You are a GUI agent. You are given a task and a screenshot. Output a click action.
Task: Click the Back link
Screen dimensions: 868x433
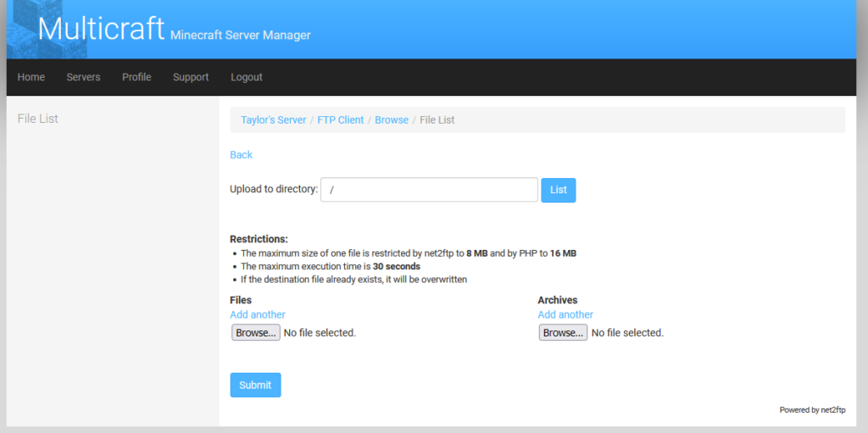click(x=241, y=155)
